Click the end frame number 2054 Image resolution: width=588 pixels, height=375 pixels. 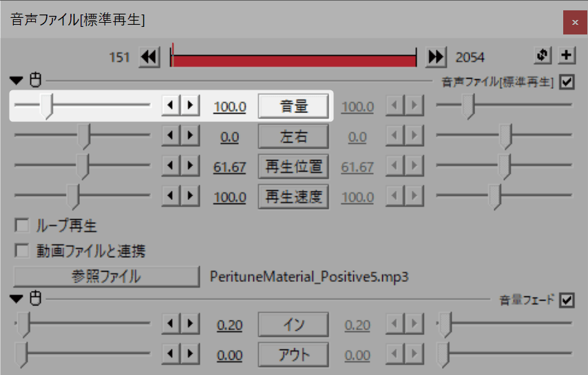point(470,57)
